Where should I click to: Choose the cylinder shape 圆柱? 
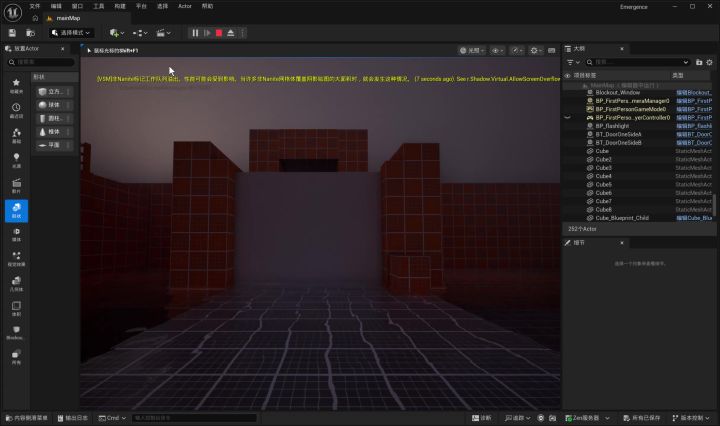coord(55,118)
